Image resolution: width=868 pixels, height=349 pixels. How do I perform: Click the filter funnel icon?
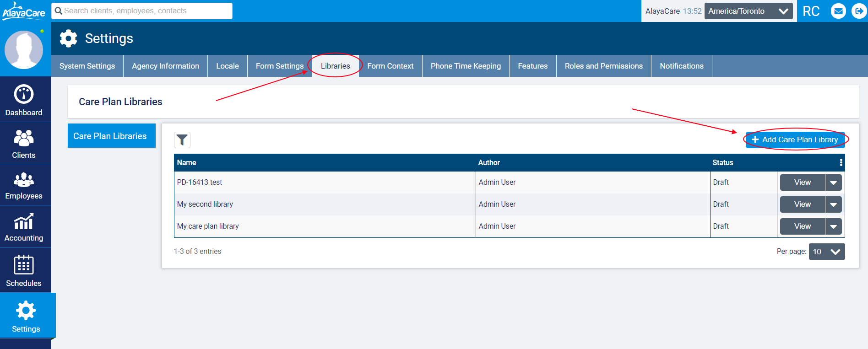tap(182, 140)
